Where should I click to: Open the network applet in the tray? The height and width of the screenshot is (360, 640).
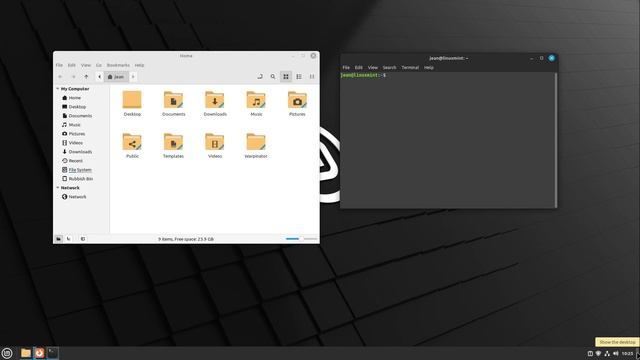pyautogui.click(x=607, y=353)
